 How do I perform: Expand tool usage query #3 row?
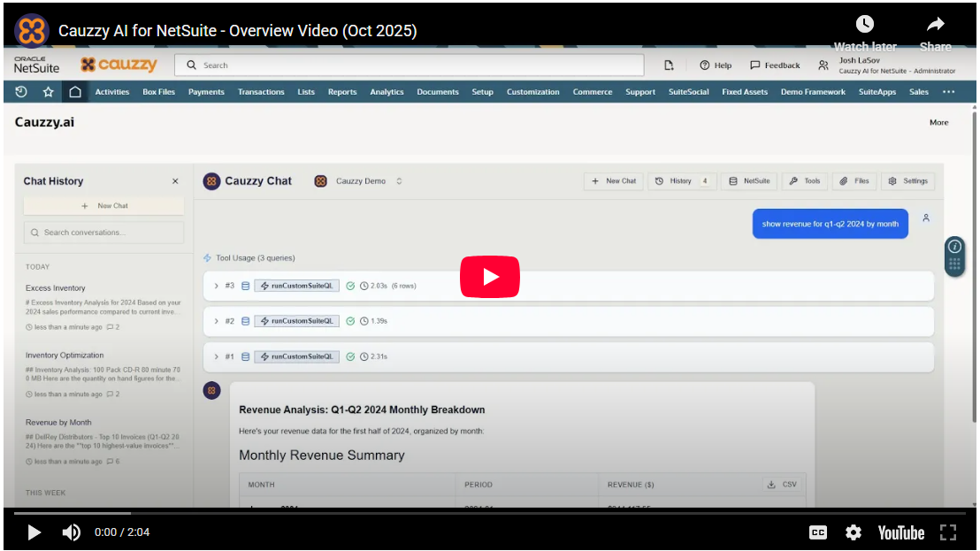216,286
